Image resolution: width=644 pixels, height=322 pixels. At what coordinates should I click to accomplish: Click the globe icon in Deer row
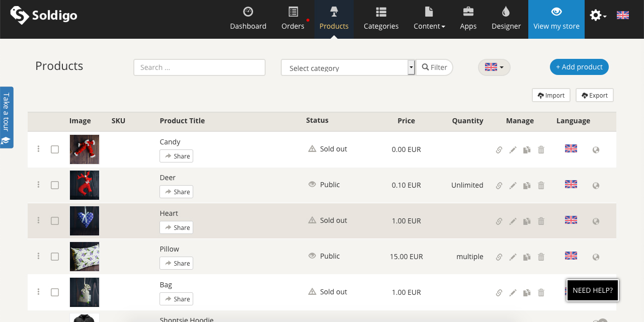click(596, 186)
